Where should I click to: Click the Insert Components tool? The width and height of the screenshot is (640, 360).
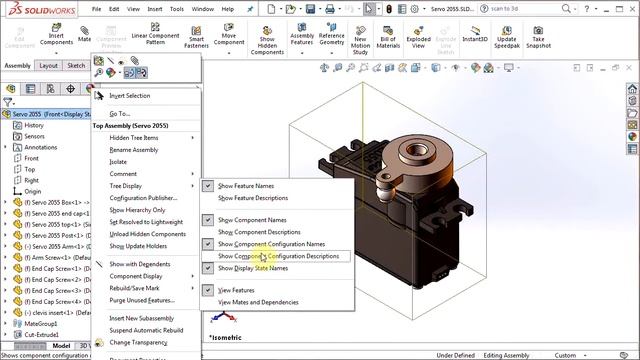tap(56, 35)
